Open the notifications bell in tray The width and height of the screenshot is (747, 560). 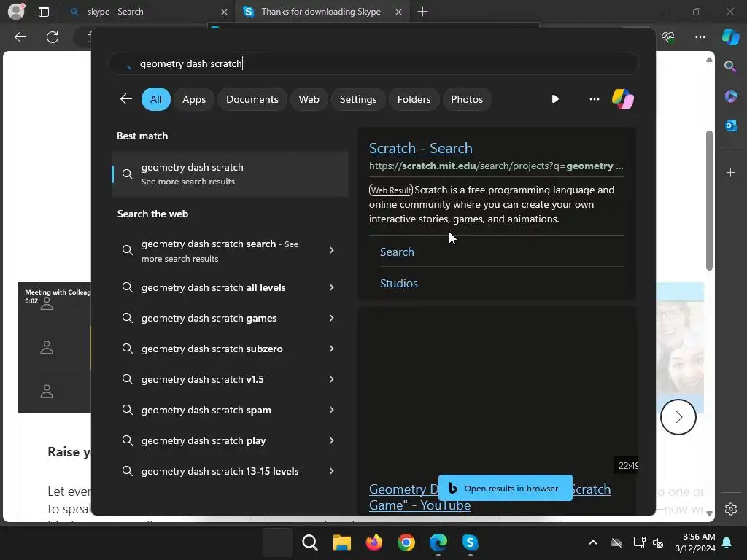pyautogui.click(x=727, y=542)
